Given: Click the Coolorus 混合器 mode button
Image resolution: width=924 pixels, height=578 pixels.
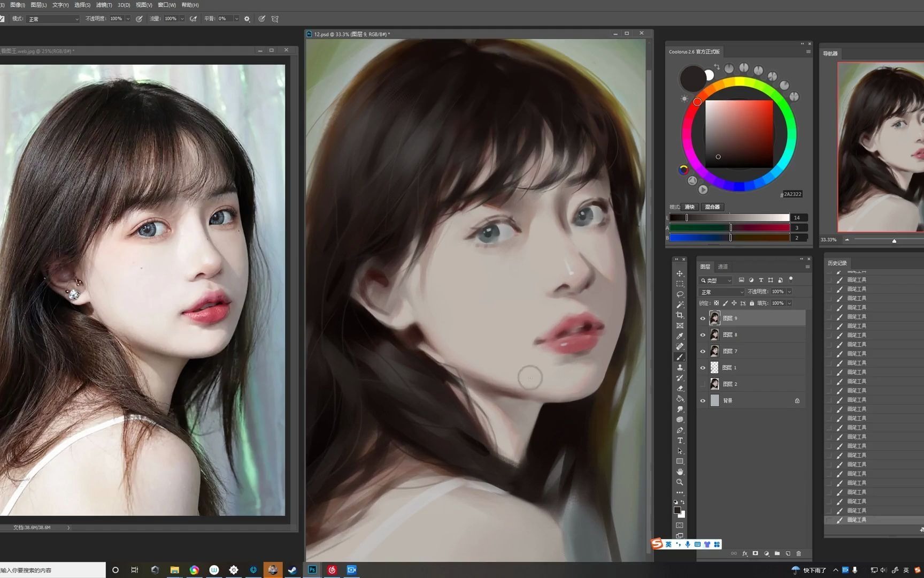Looking at the screenshot, I should coord(712,207).
